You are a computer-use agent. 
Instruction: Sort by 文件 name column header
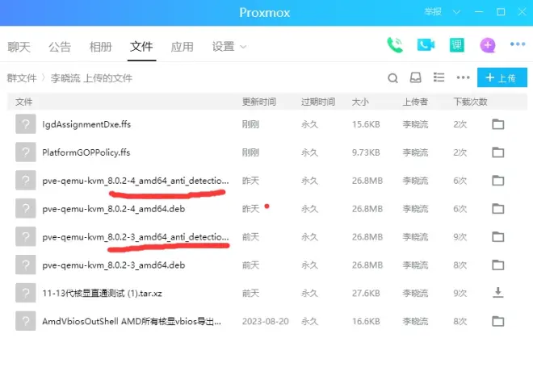coord(23,102)
